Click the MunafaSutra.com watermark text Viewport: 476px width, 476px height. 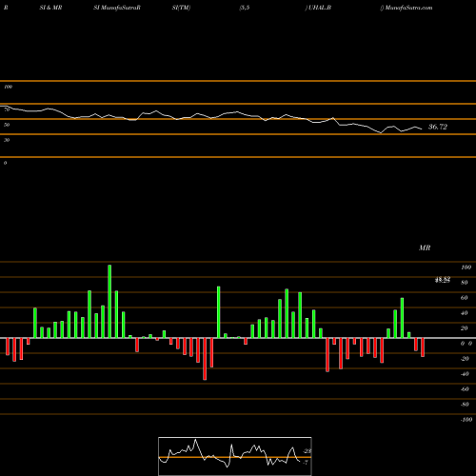pyautogui.click(x=408, y=8)
